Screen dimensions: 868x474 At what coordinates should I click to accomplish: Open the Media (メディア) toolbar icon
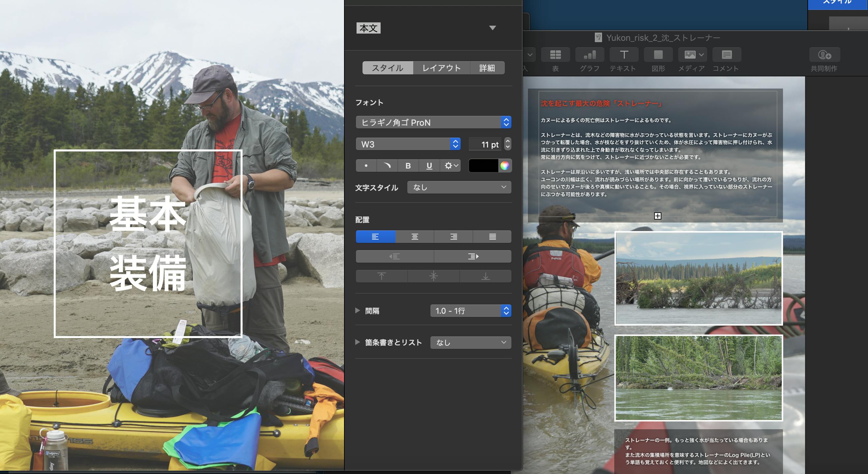692,55
